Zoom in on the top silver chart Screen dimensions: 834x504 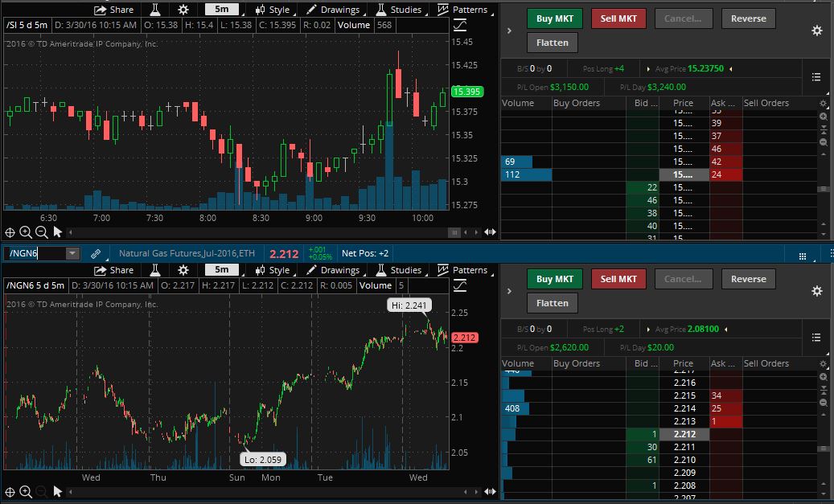(26, 232)
